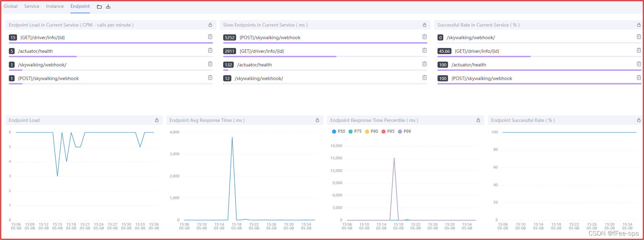Toggle lock icon on Endpoint Successful Rate chart
The image size is (644, 240).
(639, 120)
